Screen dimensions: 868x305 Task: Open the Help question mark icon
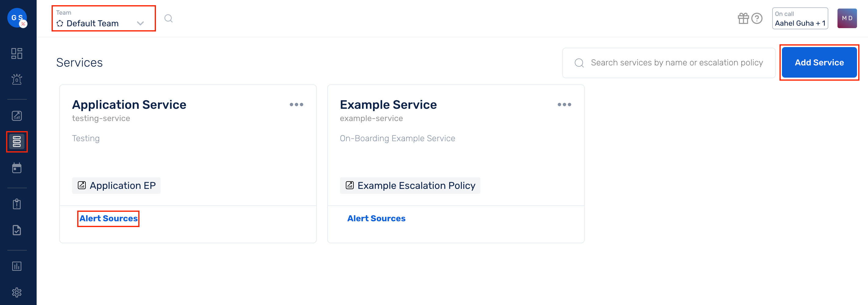click(x=757, y=19)
